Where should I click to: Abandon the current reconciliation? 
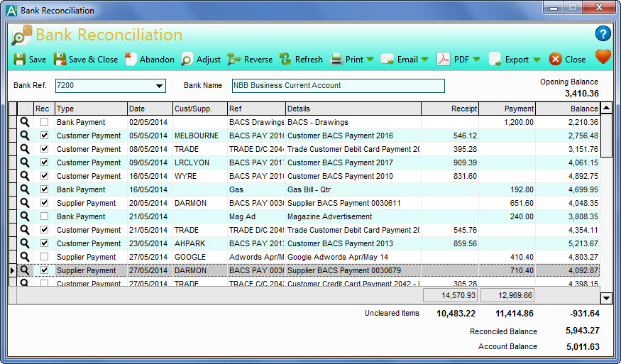tap(131, 60)
